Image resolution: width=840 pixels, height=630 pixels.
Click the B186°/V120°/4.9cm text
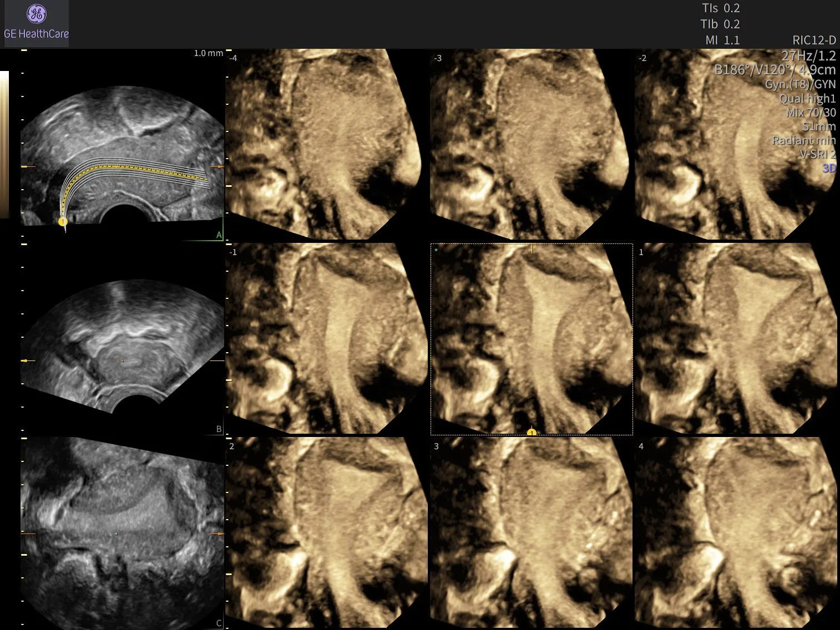tap(775, 70)
